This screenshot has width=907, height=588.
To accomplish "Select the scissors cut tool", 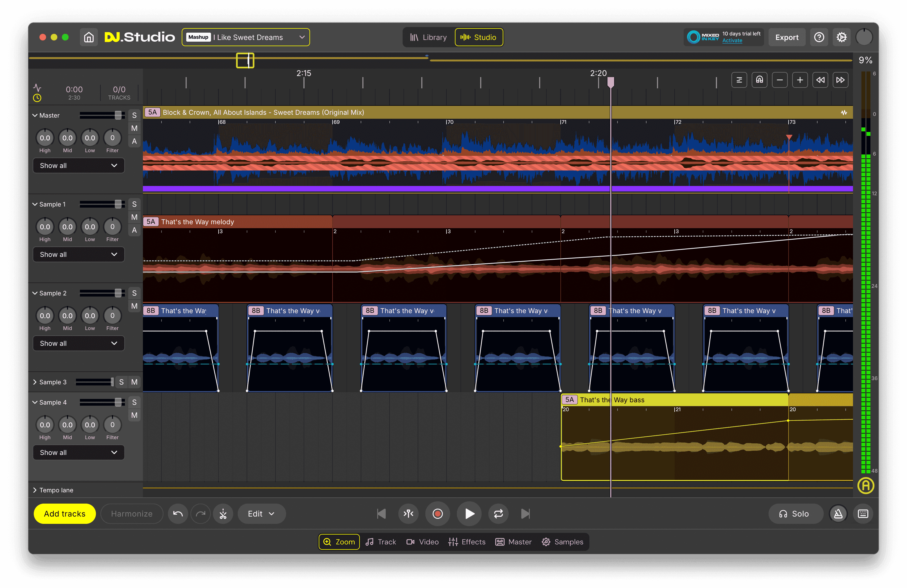I will 223,514.
